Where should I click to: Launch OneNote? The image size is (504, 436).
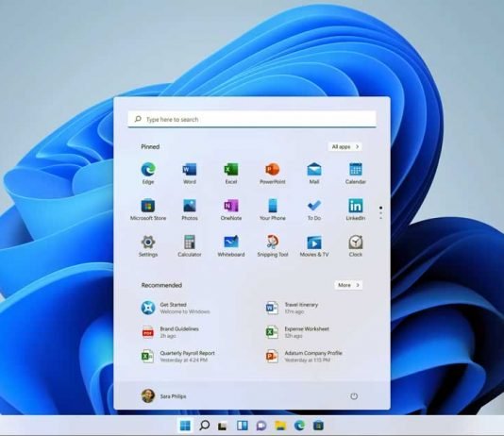click(x=231, y=210)
